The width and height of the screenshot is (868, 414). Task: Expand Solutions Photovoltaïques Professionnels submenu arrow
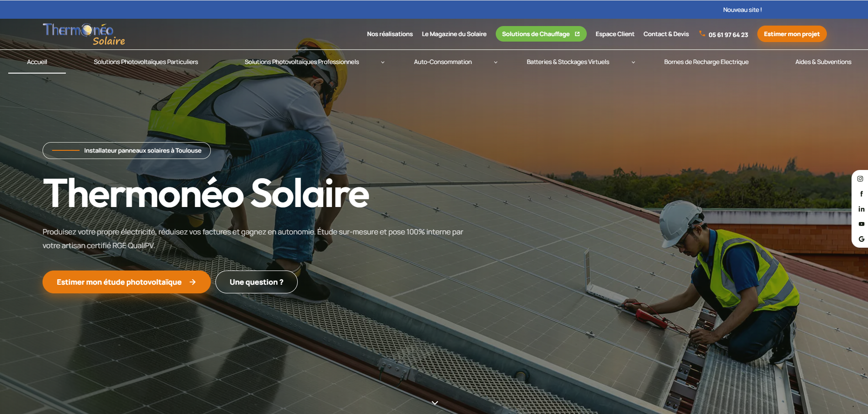click(x=383, y=62)
